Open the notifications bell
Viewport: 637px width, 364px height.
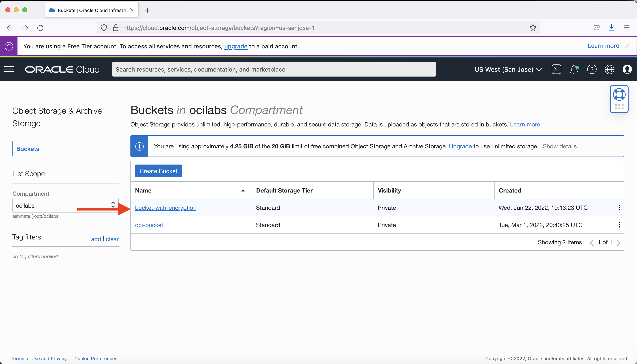(x=574, y=69)
